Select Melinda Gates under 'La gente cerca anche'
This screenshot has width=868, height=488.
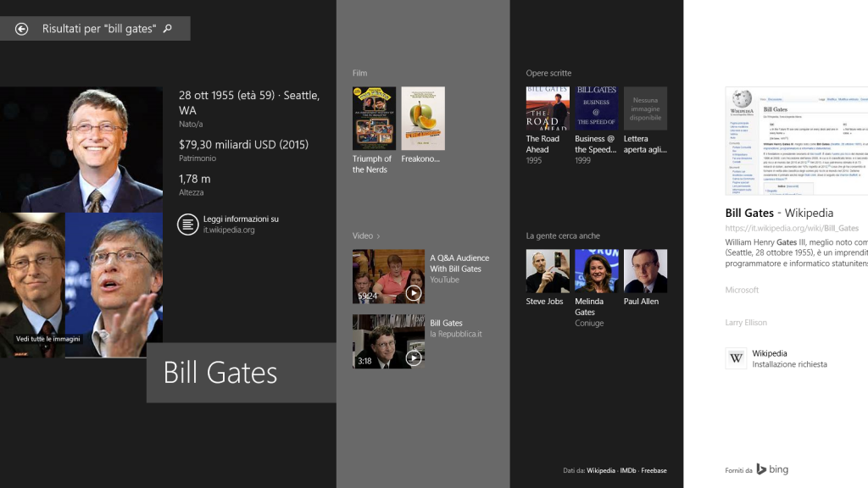(596, 270)
